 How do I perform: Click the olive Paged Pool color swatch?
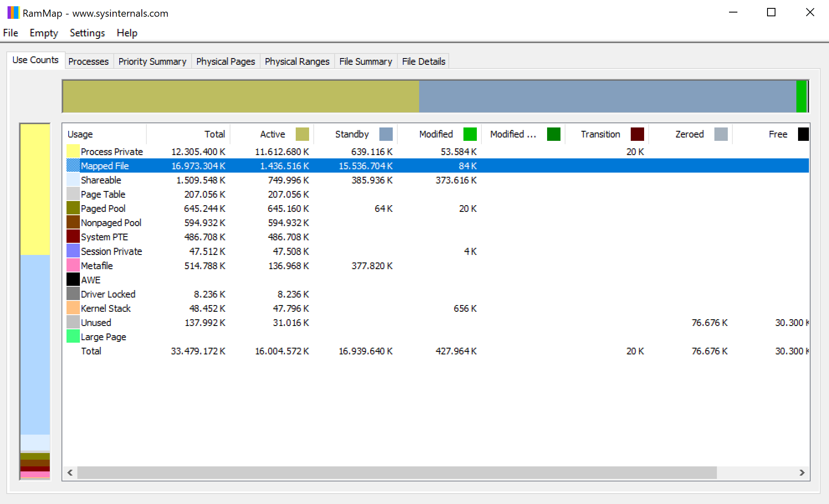(73, 208)
